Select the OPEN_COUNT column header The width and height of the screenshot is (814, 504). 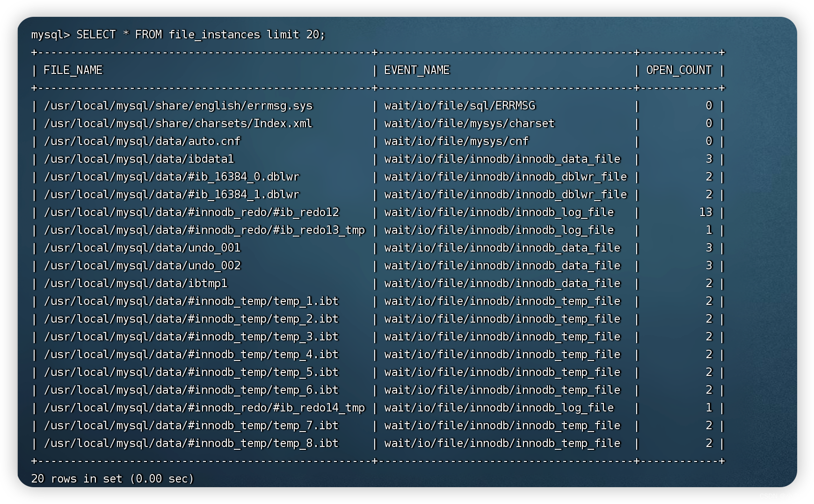coord(679,70)
